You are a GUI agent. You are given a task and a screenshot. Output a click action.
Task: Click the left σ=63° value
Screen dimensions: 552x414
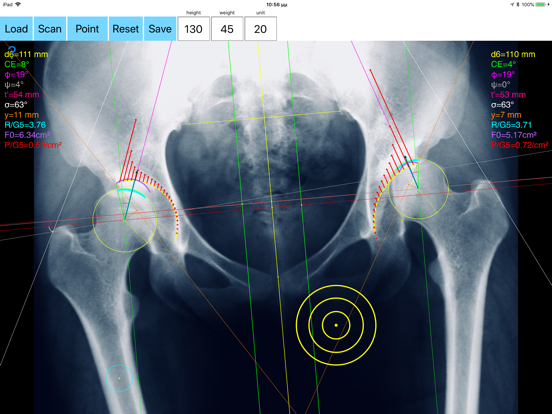pos(15,105)
